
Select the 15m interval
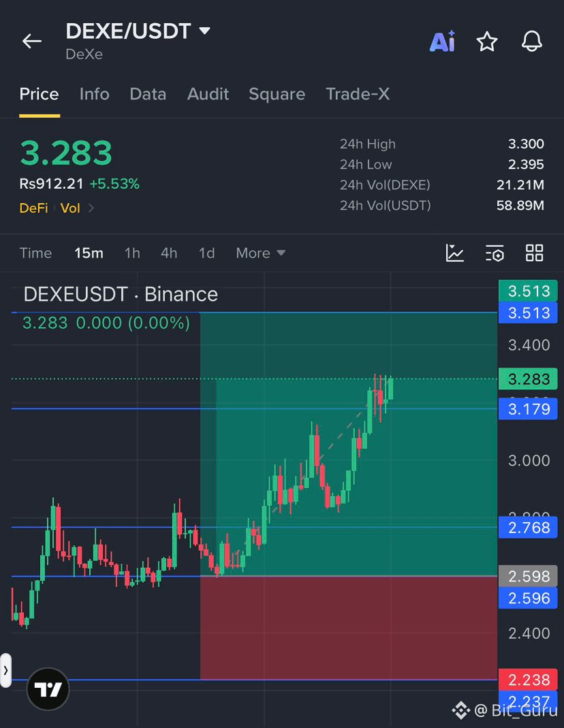click(89, 253)
